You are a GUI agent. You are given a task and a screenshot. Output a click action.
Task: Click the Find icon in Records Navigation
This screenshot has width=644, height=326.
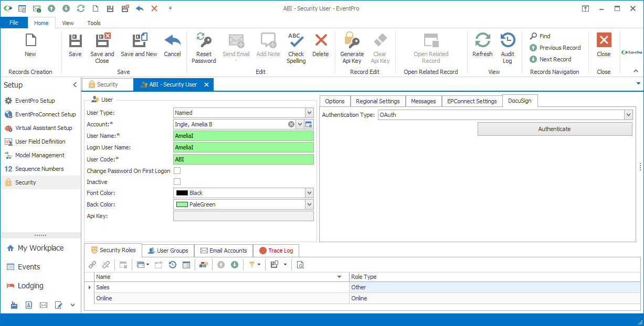[x=533, y=36]
